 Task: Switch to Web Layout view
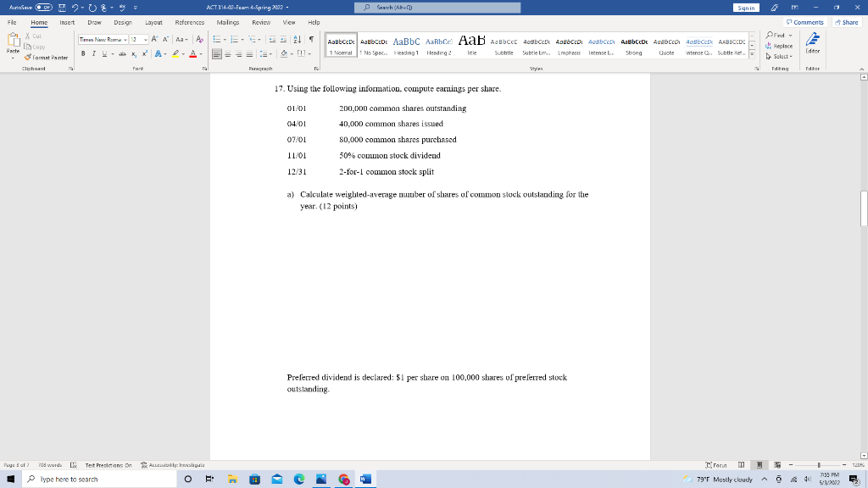pyautogui.click(x=777, y=465)
